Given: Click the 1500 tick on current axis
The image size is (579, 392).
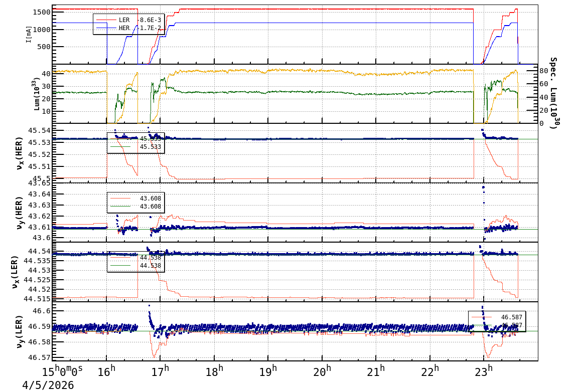Looking at the screenshot, I should pyautogui.click(x=41, y=12).
